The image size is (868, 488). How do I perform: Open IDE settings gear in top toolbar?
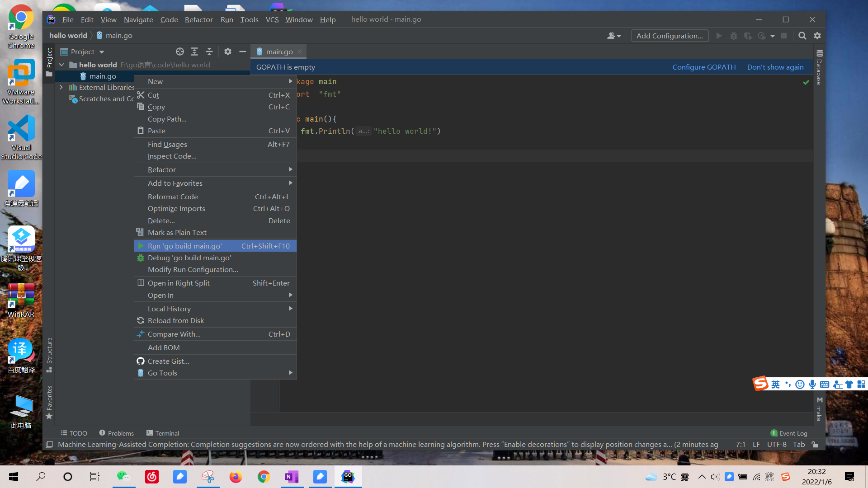[x=817, y=36]
